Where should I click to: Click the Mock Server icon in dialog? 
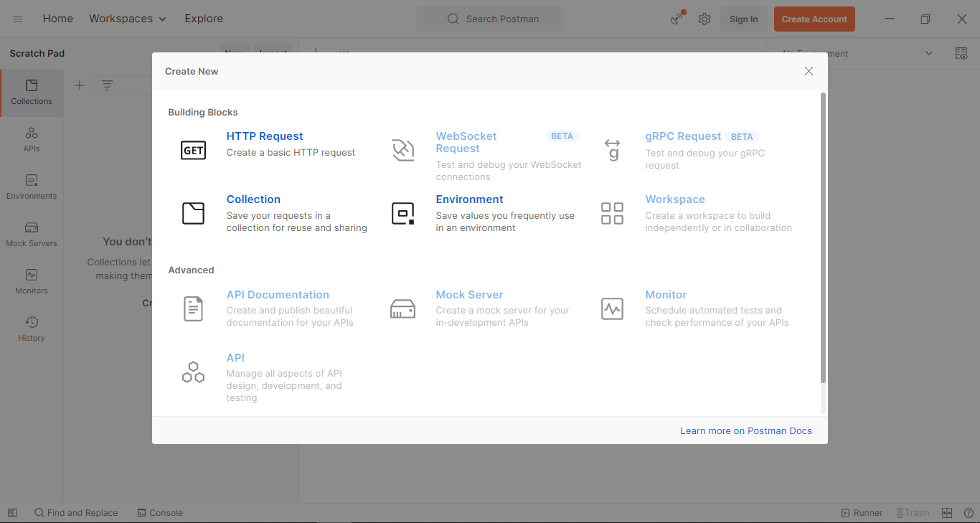(x=402, y=308)
